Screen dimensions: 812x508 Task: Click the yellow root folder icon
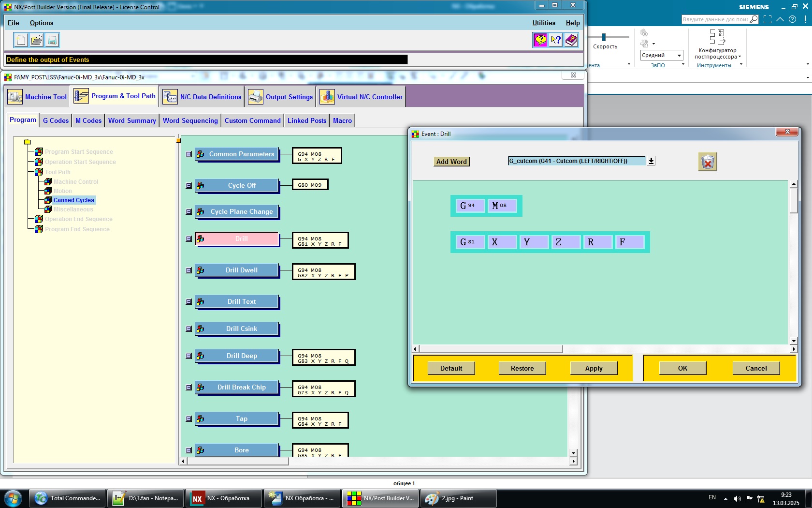(x=28, y=142)
